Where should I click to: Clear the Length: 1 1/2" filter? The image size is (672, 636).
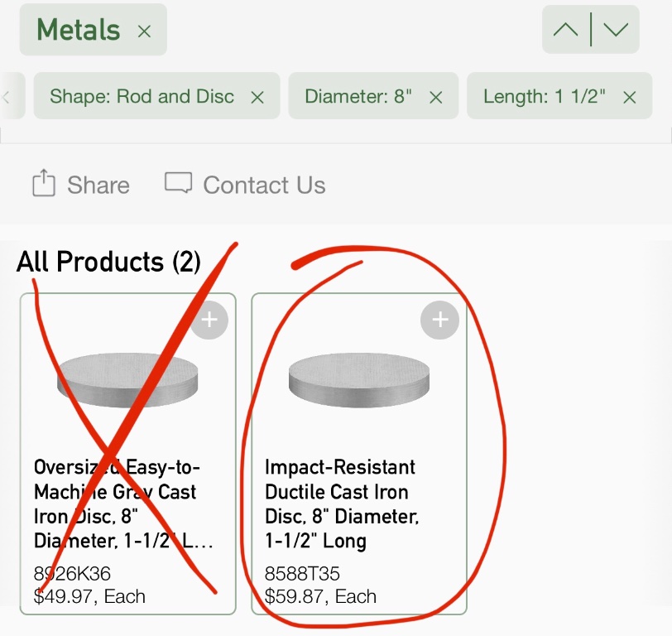click(630, 97)
